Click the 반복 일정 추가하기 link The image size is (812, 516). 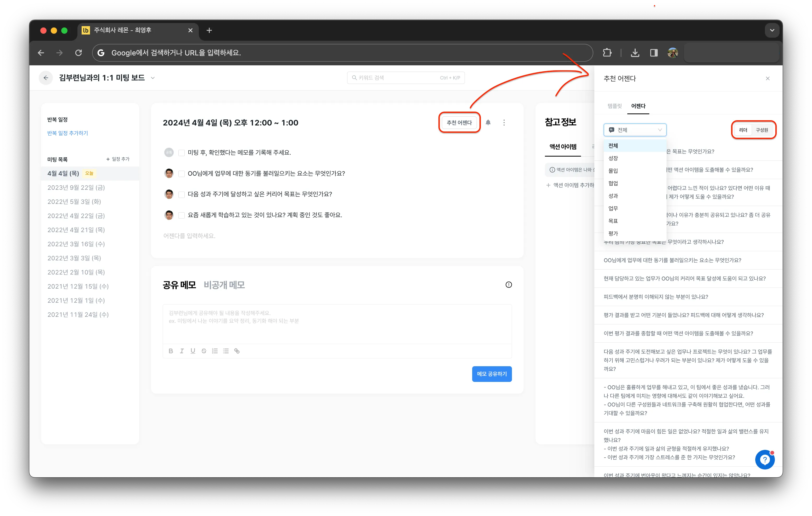(67, 133)
